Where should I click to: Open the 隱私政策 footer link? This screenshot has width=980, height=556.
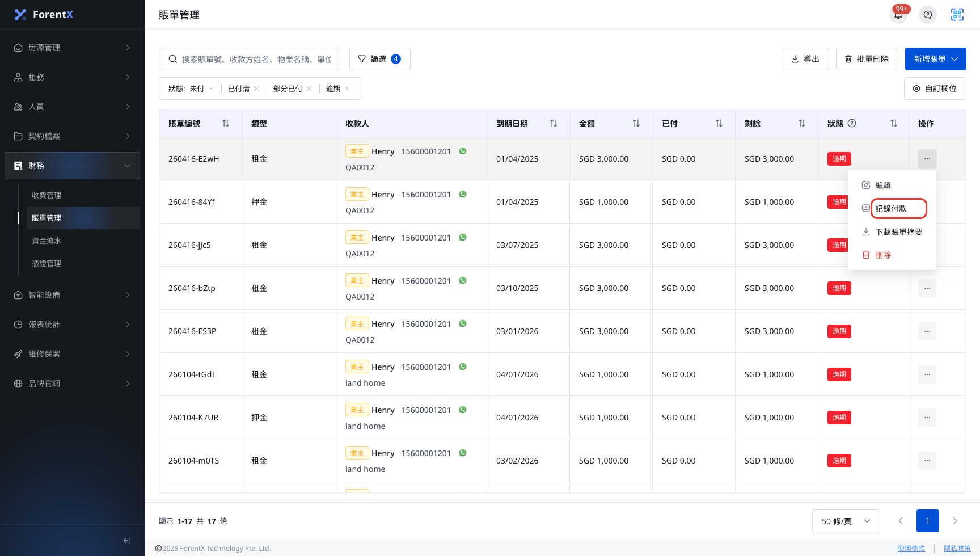[957, 548]
